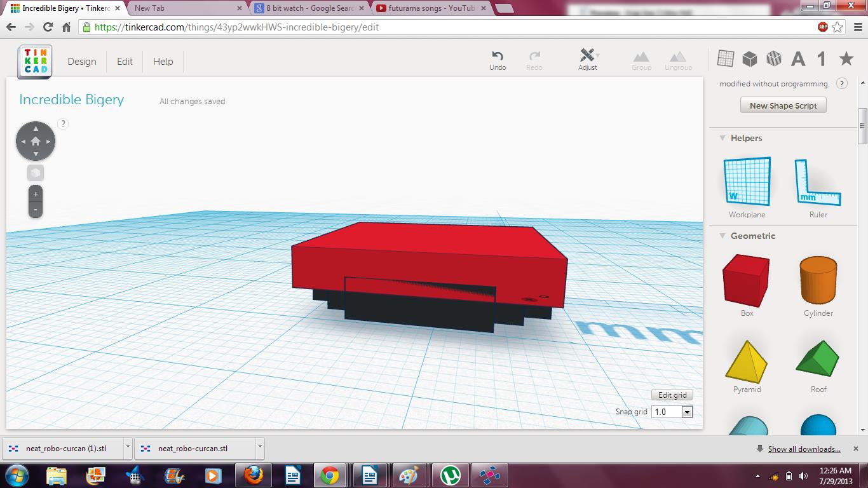Open options arrow for neat_robo-curcan.stl download
The width and height of the screenshot is (868, 488).
tap(260, 448)
